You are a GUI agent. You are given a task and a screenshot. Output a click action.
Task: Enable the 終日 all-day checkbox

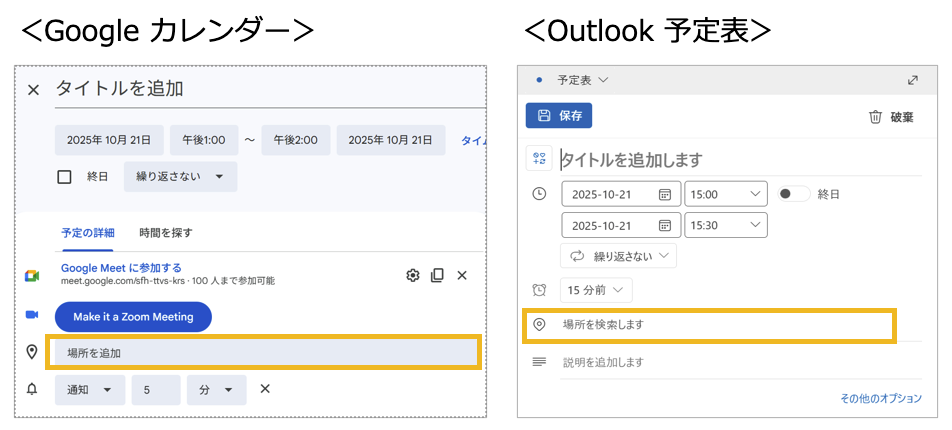65,177
